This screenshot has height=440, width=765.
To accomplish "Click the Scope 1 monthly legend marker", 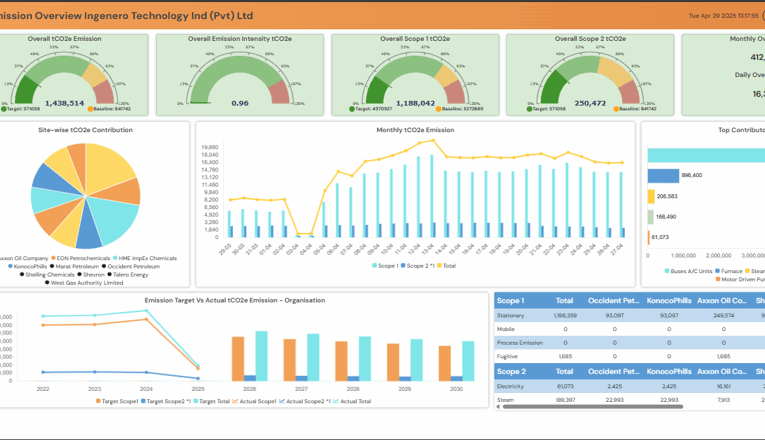I will coord(374,266).
